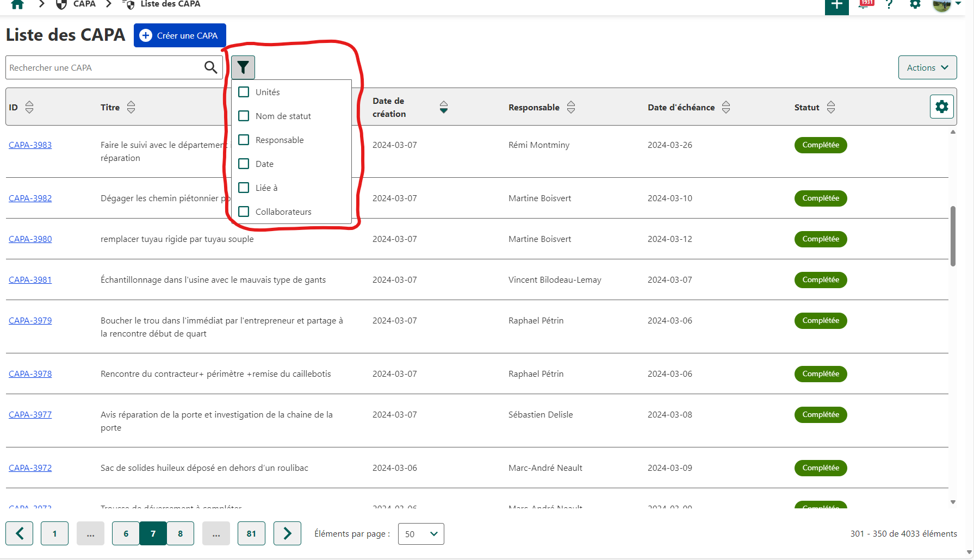Click the green plus add button
The height and width of the screenshot is (560, 974).
pos(836,5)
